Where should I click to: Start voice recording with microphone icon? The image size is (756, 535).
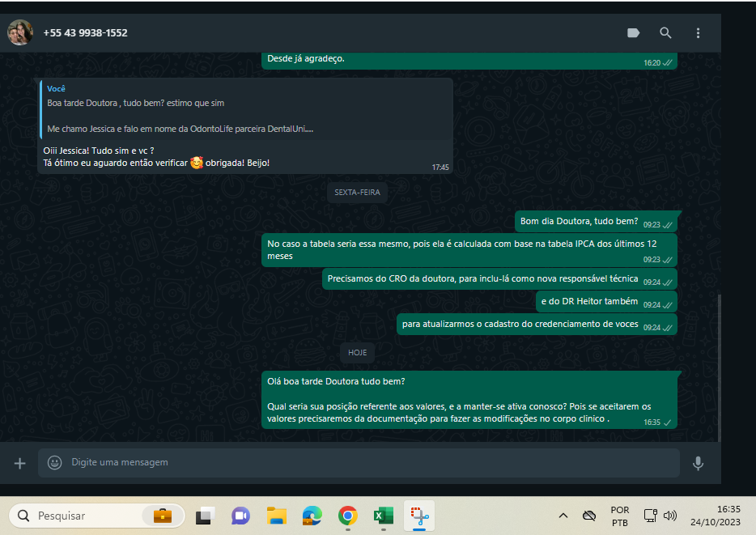click(x=698, y=463)
